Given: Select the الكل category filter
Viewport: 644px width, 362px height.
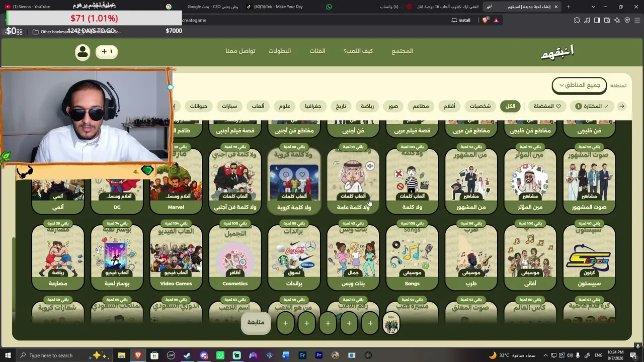Looking at the screenshot, I should [510, 106].
